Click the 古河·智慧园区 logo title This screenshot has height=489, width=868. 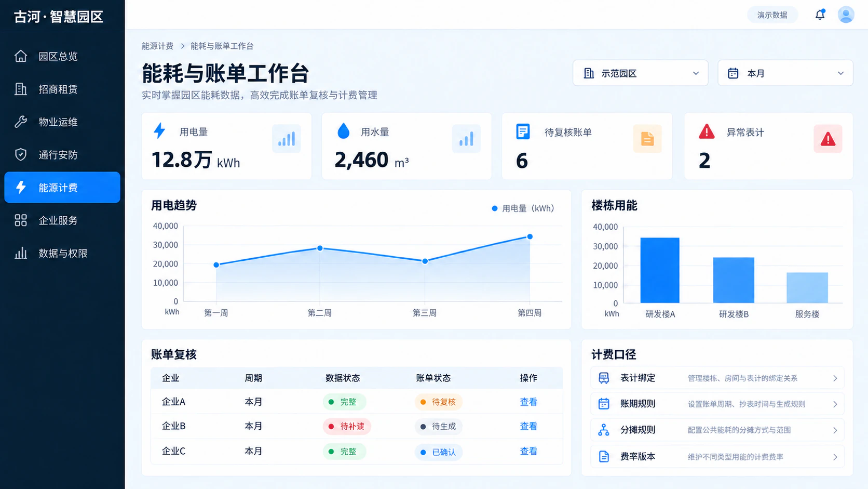point(59,17)
